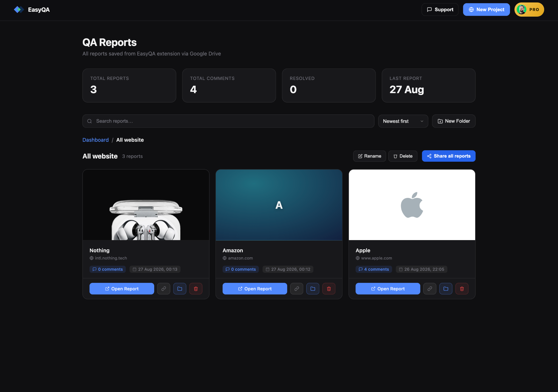Click the Total Reports stat card

click(129, 85)
